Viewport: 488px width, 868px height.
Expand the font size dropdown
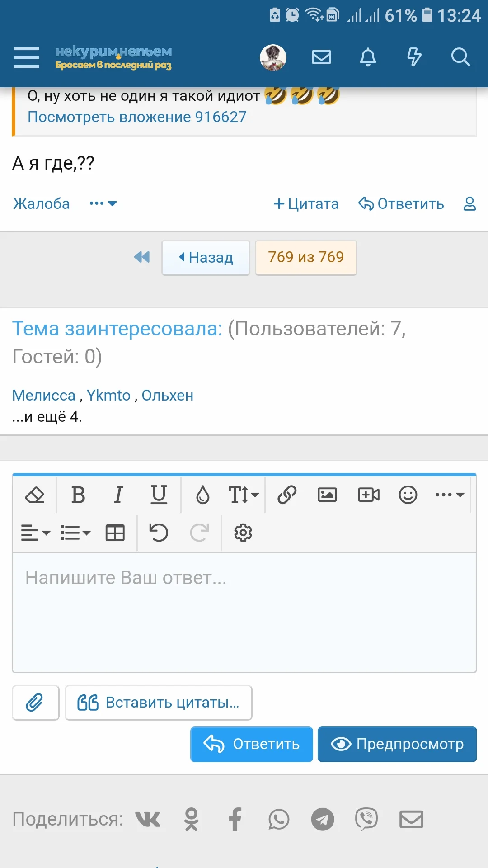pos(244,495)
